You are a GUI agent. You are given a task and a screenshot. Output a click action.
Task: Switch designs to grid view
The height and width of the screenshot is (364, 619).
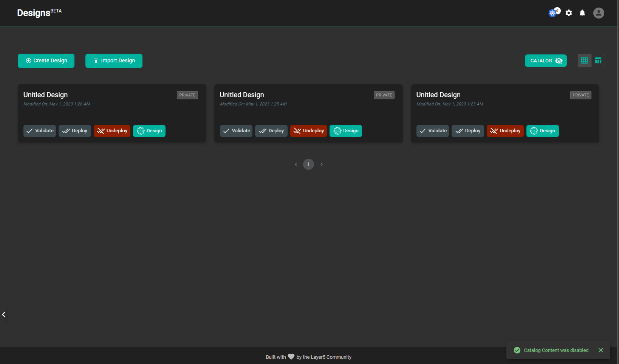(585, 60)
